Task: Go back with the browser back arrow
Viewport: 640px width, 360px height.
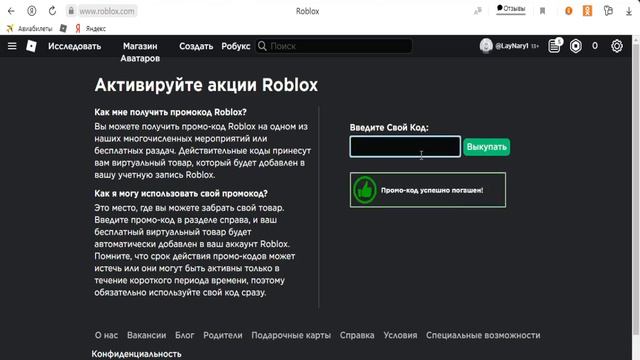Action: pyautogui.click(x=11, y=11)
